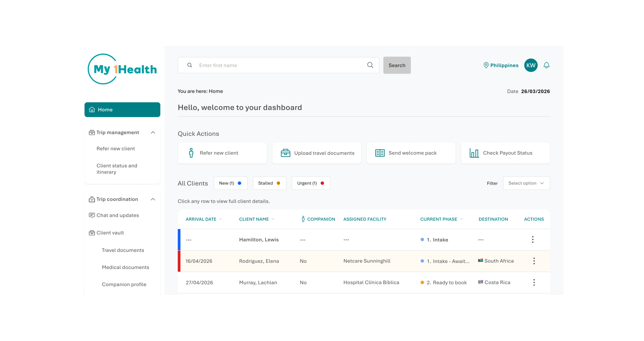
Task: Open actions menu for Rodriguez, Elena
Action: coord(534,261)
